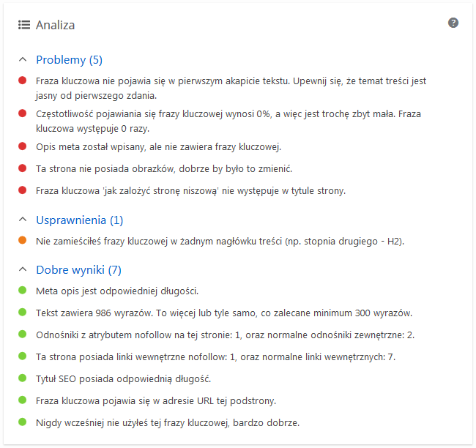Click red dot for missing images warning

click(23, 168)
